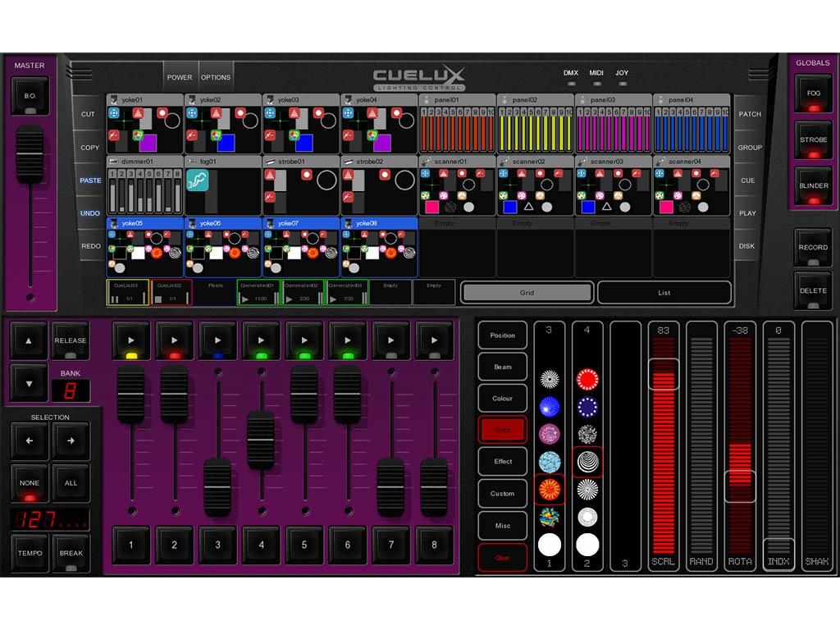
Task: Select the orange sunburst gobo in wheel 1
Action: tap(549, 490)
